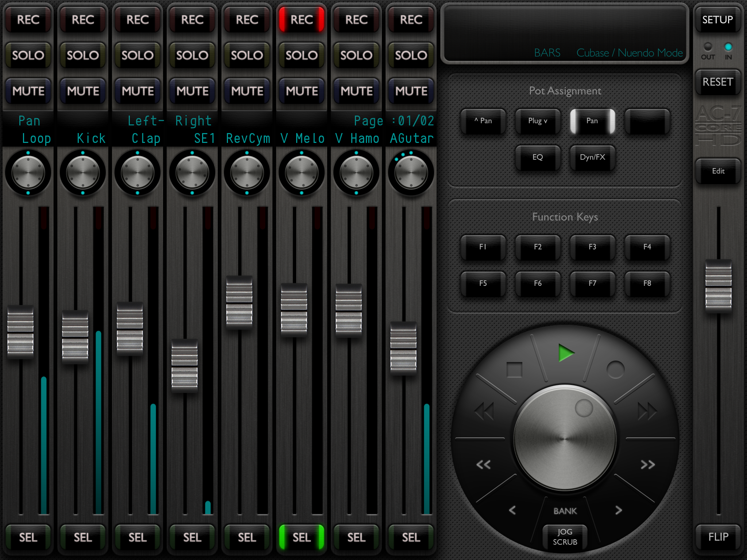Image resolution: width=747 pixels, height=560 pixels.
Task: Deselect the lit SEL under V Melo
Action: coord(302,537)
